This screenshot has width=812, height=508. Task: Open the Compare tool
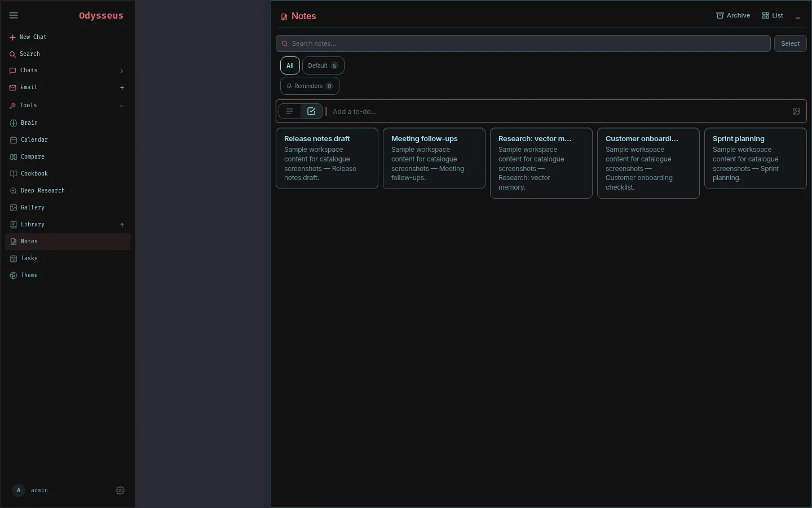coord(68,156)
